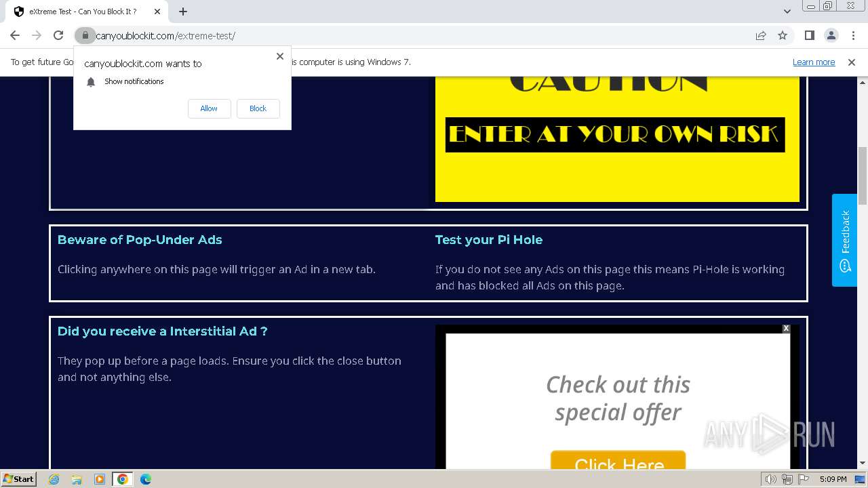Open the tab search dropdown
Viewport: 868px width, 488px height.
pyautogui.click(x=787, y=12)
